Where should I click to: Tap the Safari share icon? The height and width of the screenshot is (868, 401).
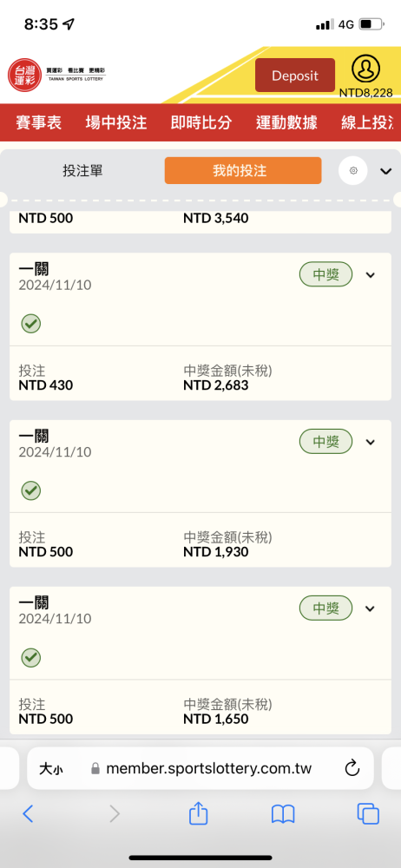[198, 813]
